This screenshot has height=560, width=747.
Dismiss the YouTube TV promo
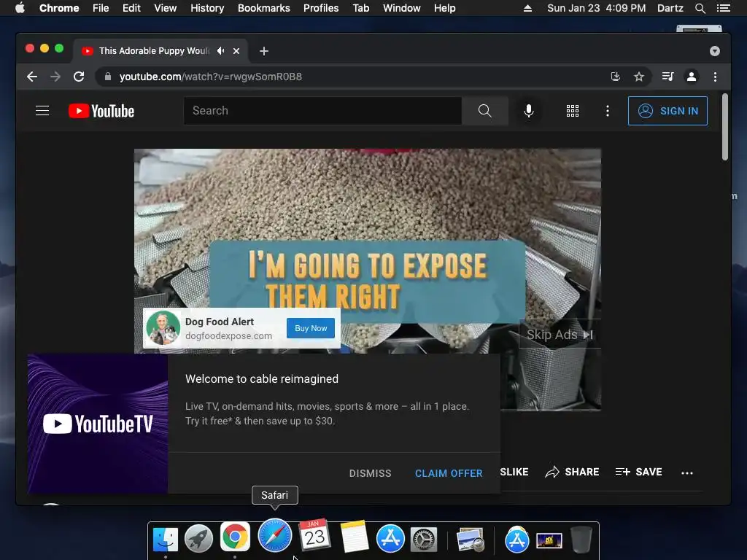370,473
